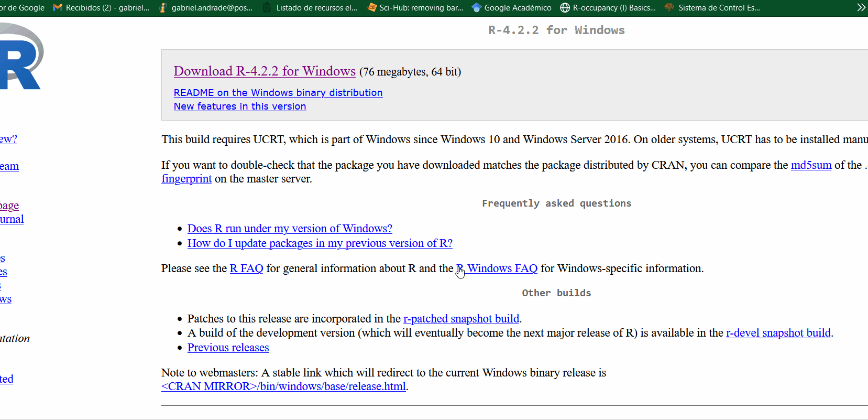This screenshot has width=868, height=420.
Task: Open the Sistema de Control bookmark
Action: [712, 8]
